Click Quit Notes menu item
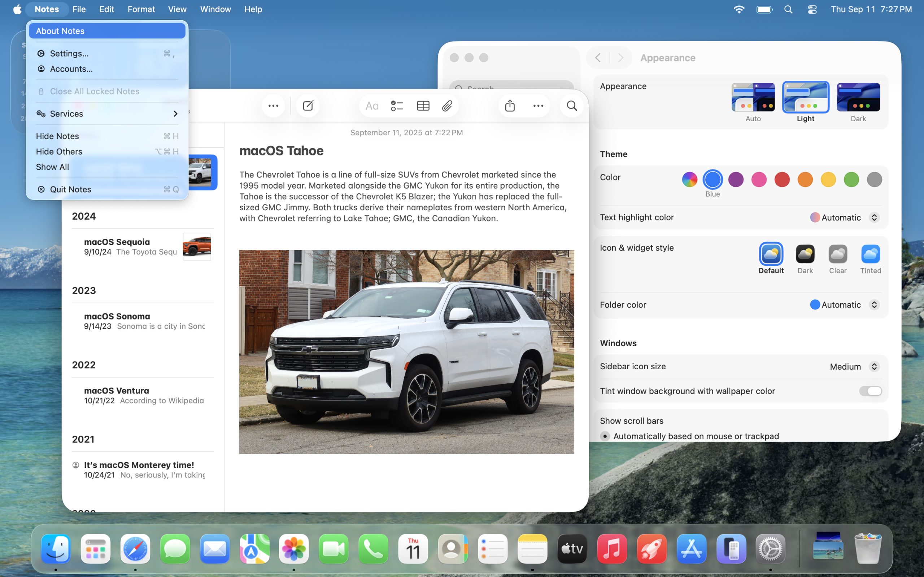924x577 pixels. click(71, 189)
